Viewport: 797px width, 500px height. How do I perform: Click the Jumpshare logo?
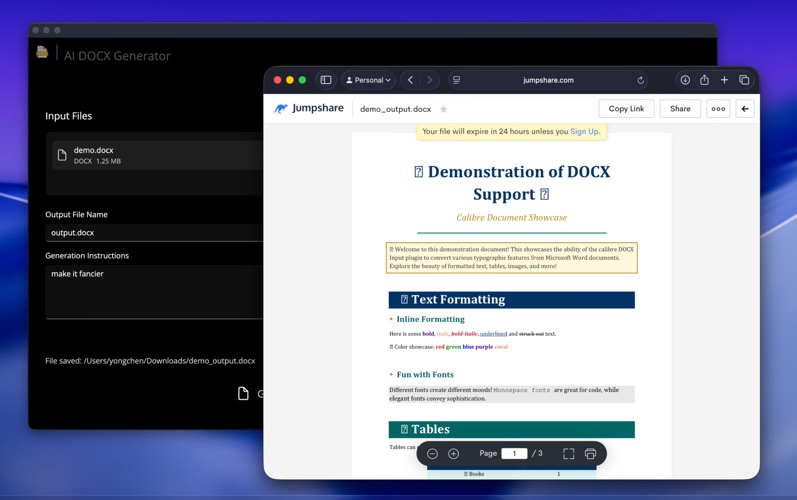309,108
